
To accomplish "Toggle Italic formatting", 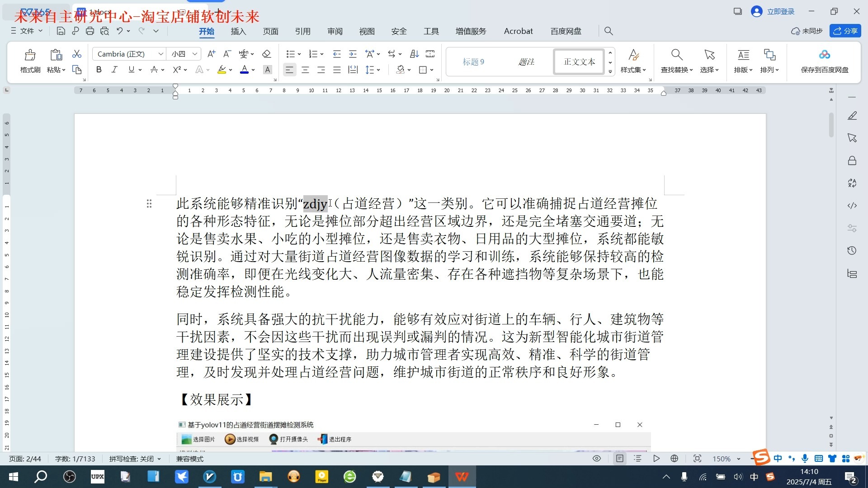I will [115, 70].
